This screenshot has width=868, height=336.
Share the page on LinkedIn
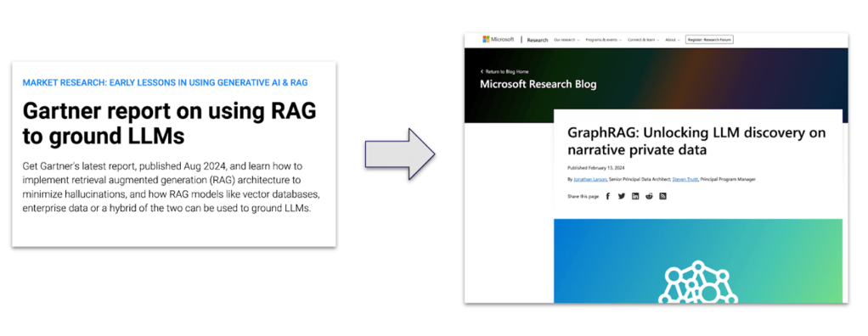pos(635,196)
